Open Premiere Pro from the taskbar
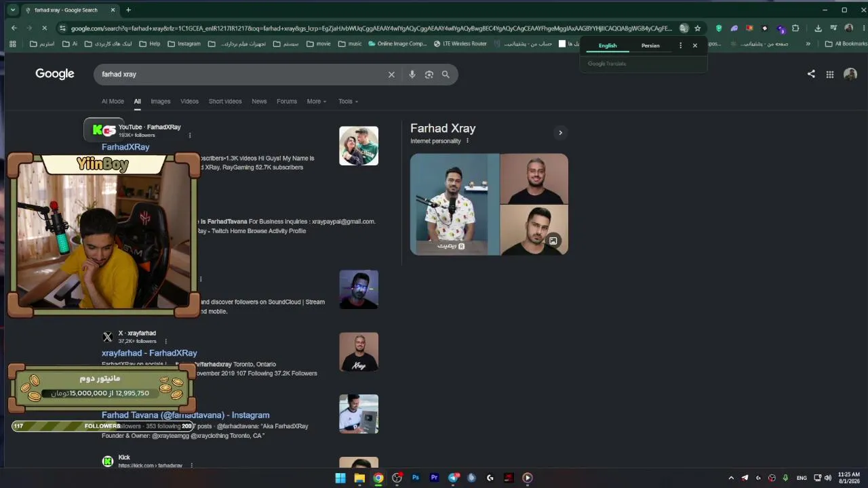 pos(435,478)
